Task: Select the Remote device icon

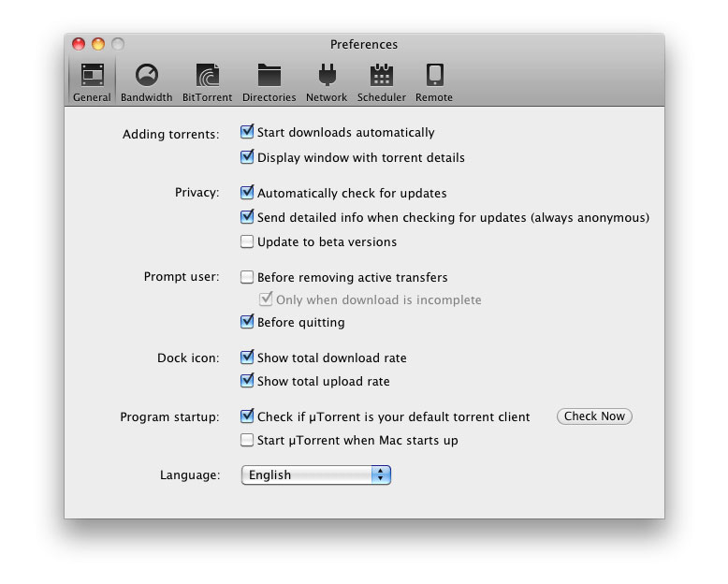Action: [434, 76]
